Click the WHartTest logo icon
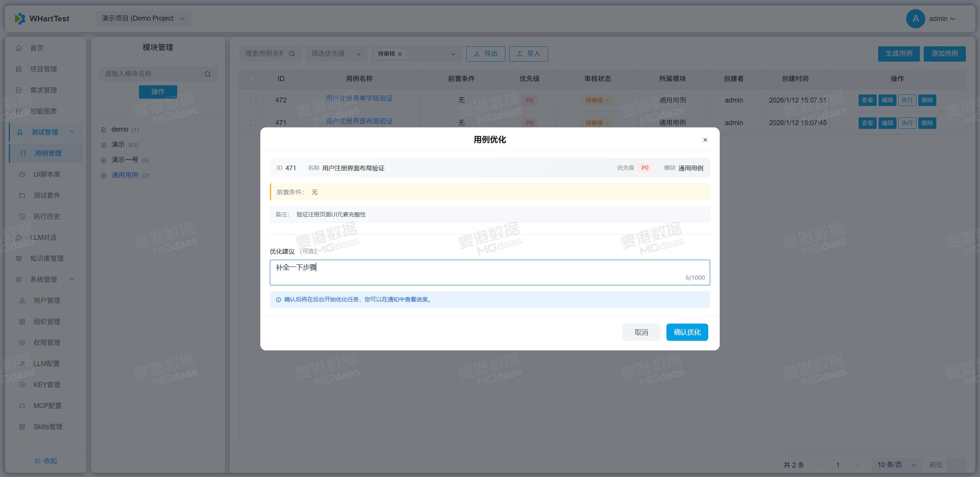Image resolution: width=980 pixels, height=477 pixels. point(20,18)
